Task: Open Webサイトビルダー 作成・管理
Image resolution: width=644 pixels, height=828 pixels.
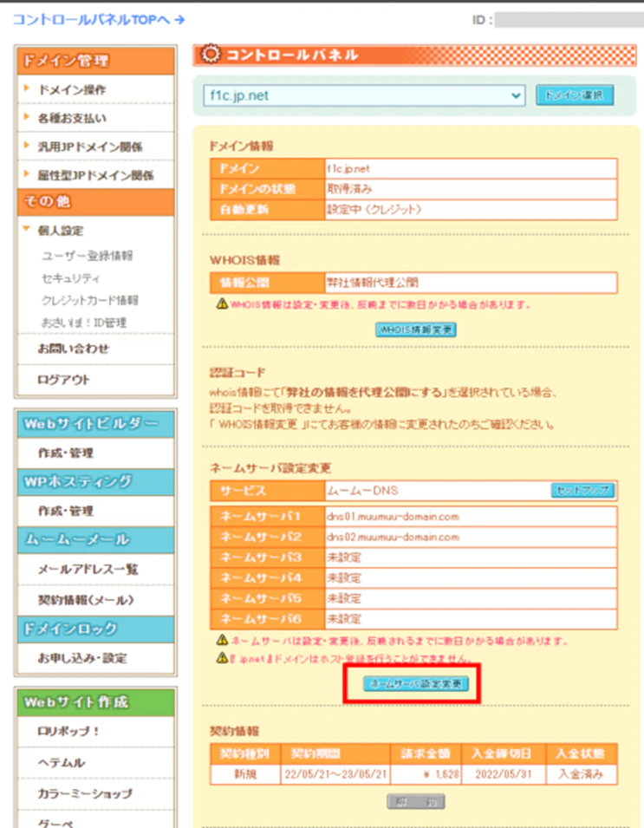Action: coord(66,453)
